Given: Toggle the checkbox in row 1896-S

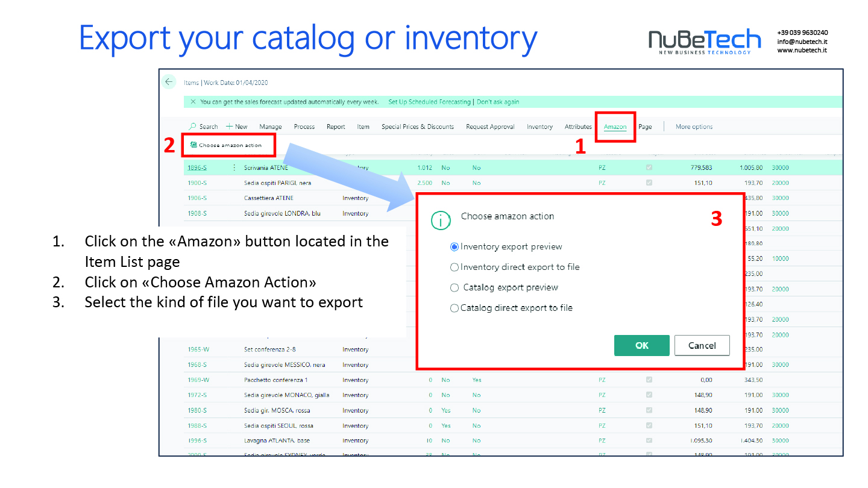Looking at the screenshot, I should coord(649,167).
